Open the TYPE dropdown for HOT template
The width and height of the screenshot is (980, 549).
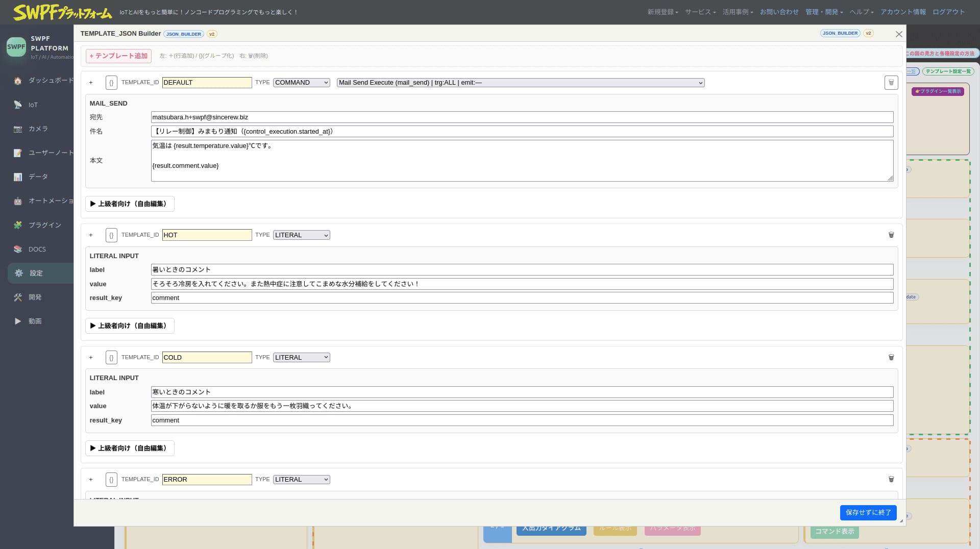(302, 235)
